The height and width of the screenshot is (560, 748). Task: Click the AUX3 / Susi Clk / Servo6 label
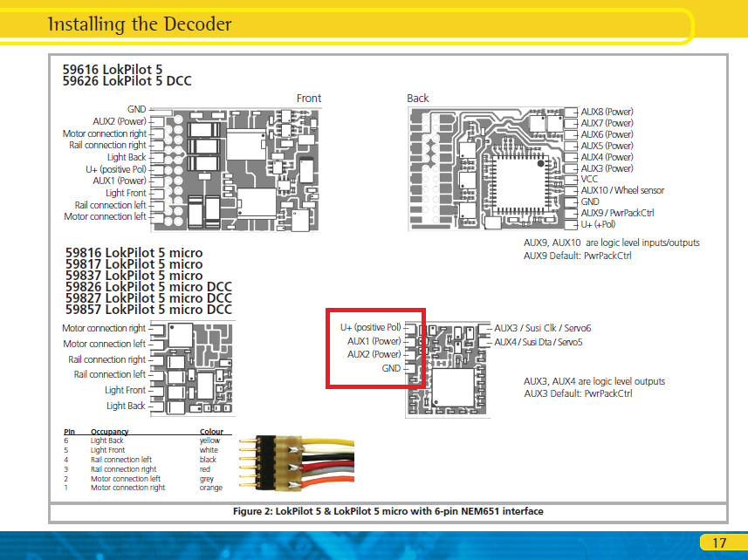[x=542, y=328]
